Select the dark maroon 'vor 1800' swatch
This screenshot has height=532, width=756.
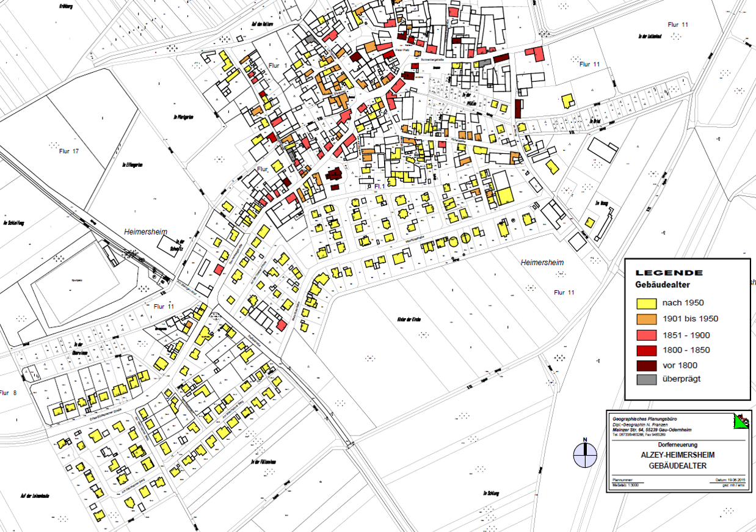click(646, 365)
